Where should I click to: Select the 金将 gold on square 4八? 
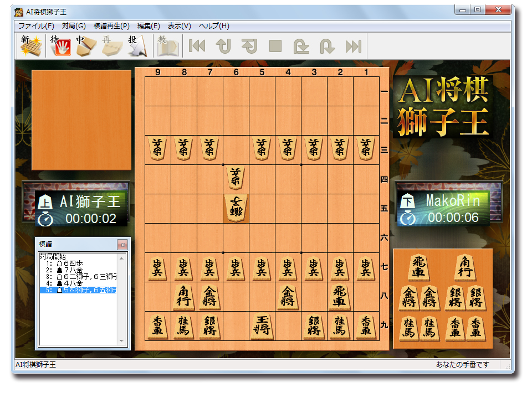coord(288,297)
